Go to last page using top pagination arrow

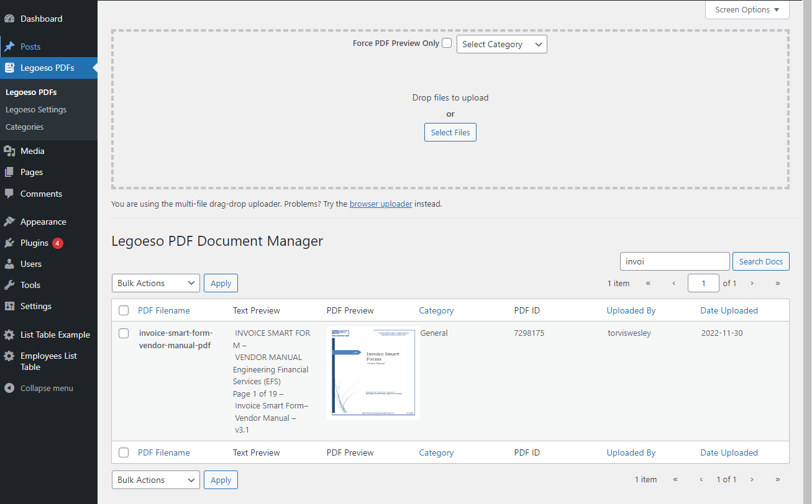[777, 283]
